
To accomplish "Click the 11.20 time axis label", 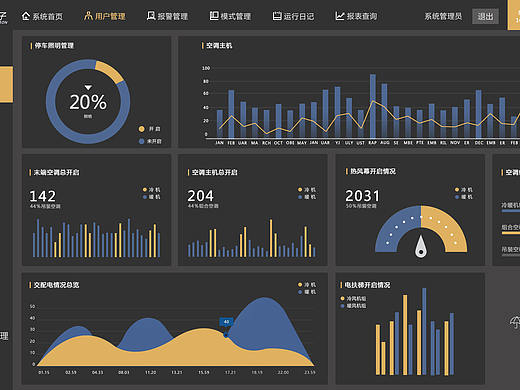I will (x=150, y=372).
